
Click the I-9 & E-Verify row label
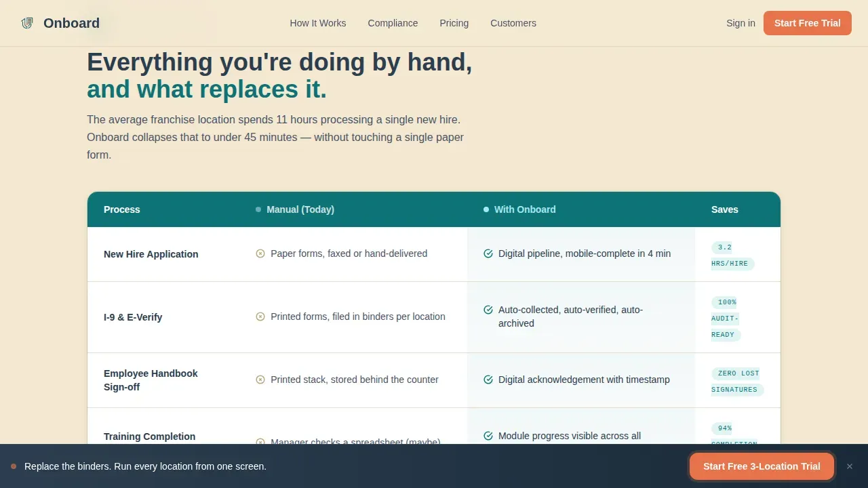point(133,317)
